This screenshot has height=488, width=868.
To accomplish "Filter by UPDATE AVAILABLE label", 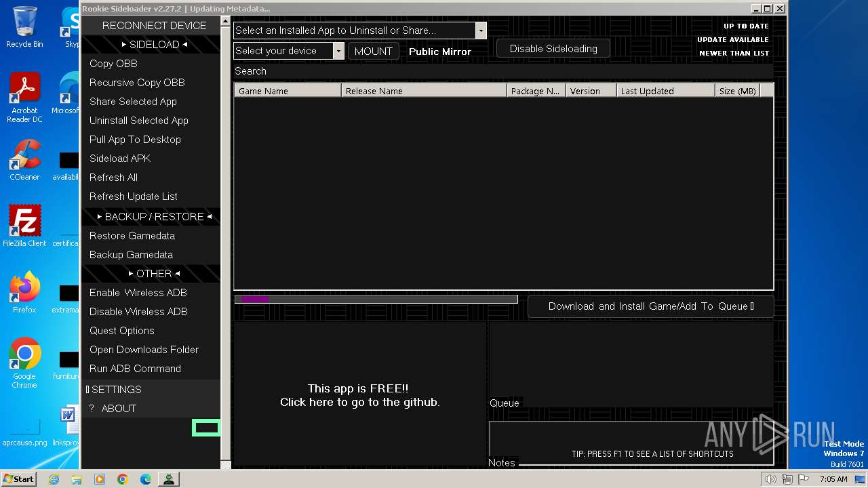I will pos(733,40).
